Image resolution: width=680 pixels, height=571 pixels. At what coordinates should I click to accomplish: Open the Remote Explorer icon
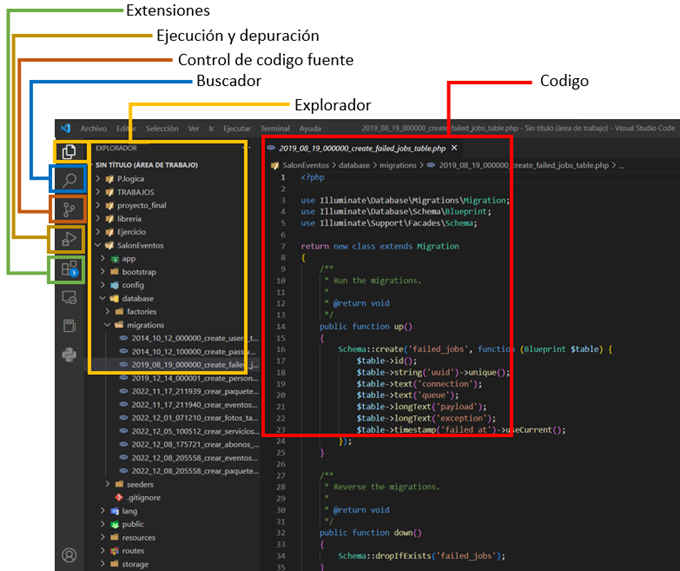[x=69, y=297]
